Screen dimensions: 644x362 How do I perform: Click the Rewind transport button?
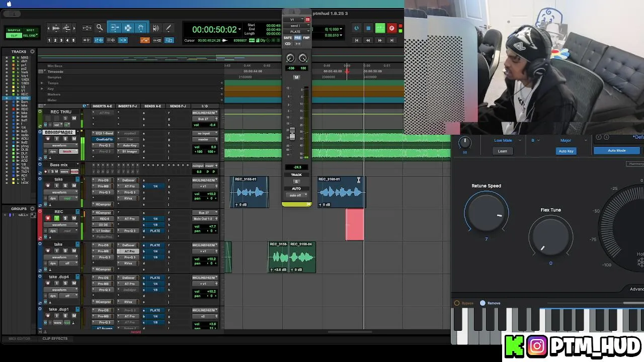[368, 40]
